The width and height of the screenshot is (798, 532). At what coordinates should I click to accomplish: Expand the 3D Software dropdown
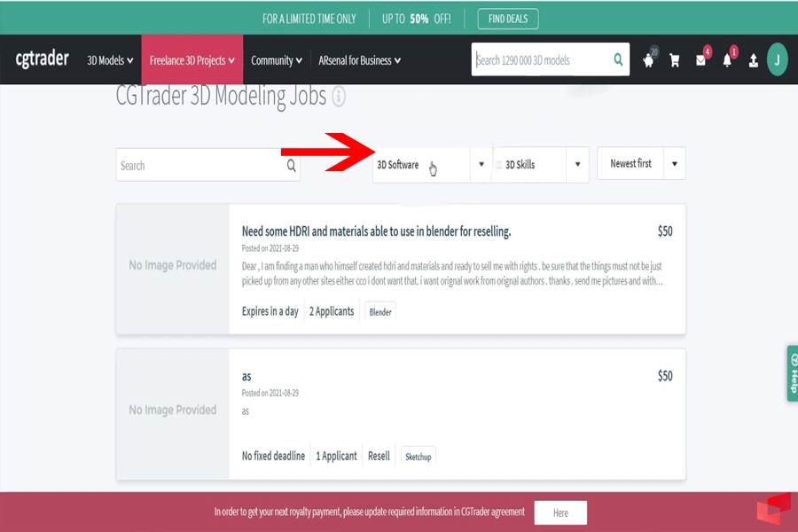click(x=481, y=165)
